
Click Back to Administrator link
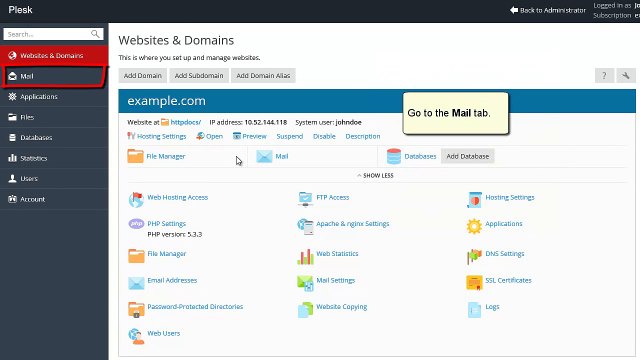(x=548, y=10)
